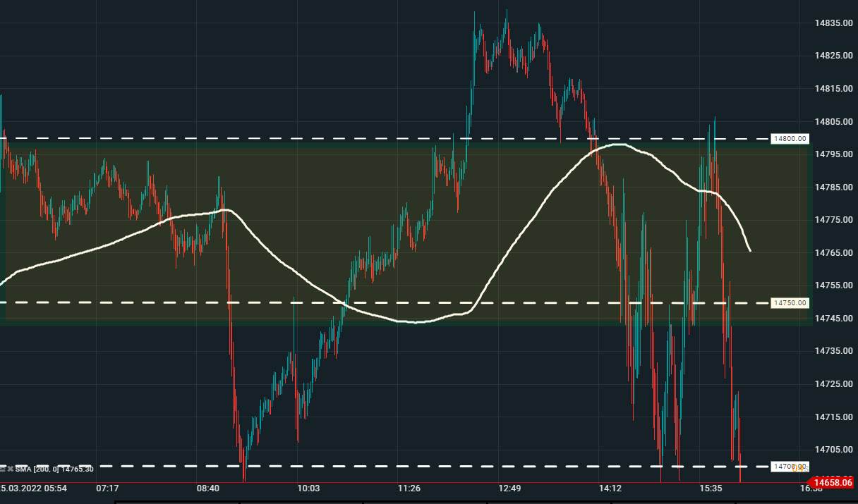Viewport: 858px width, 504px height.
Task: Click the 14765.00 price axis label
Action: [833, 252]
